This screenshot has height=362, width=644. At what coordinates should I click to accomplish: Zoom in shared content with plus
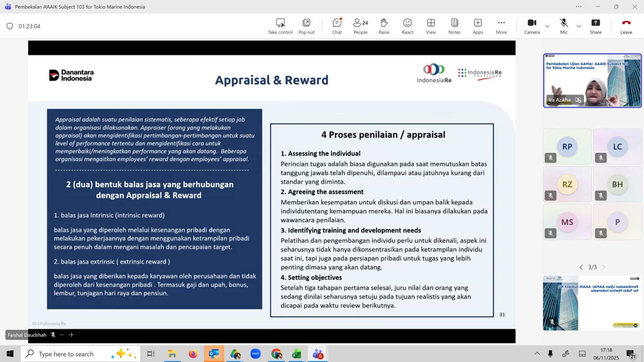click(72, 335)
